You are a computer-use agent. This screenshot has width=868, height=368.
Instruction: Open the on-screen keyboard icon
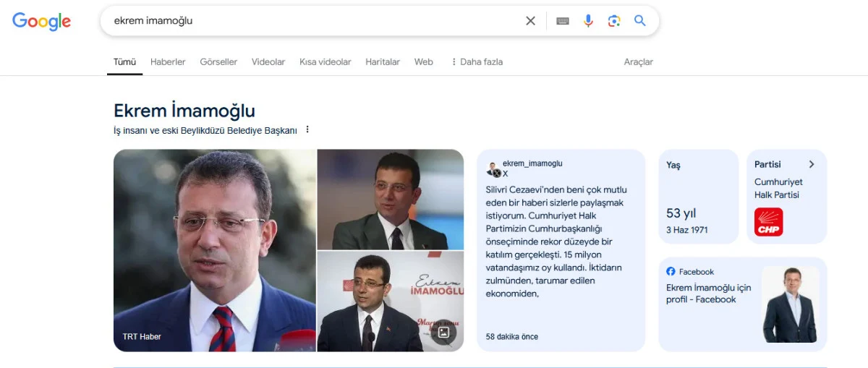[x=563, y=21]
